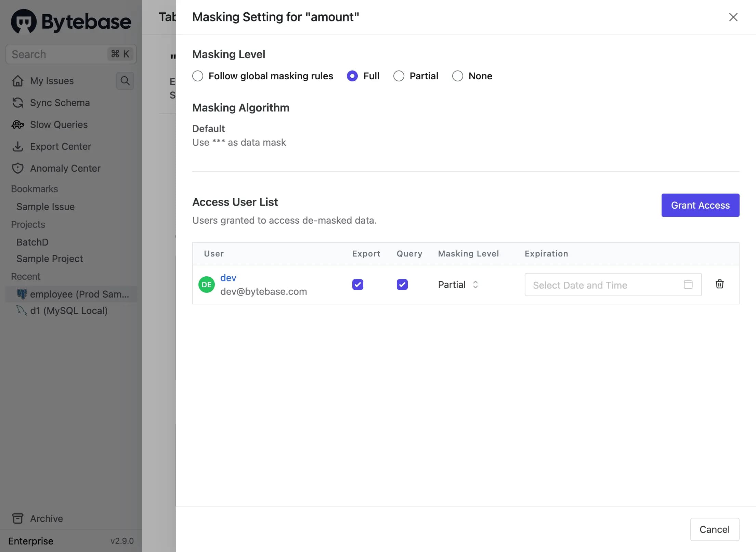756x552 pixels.
Task: Click Grant Access button
Action: pyautogui.click(x=700, y=205)
